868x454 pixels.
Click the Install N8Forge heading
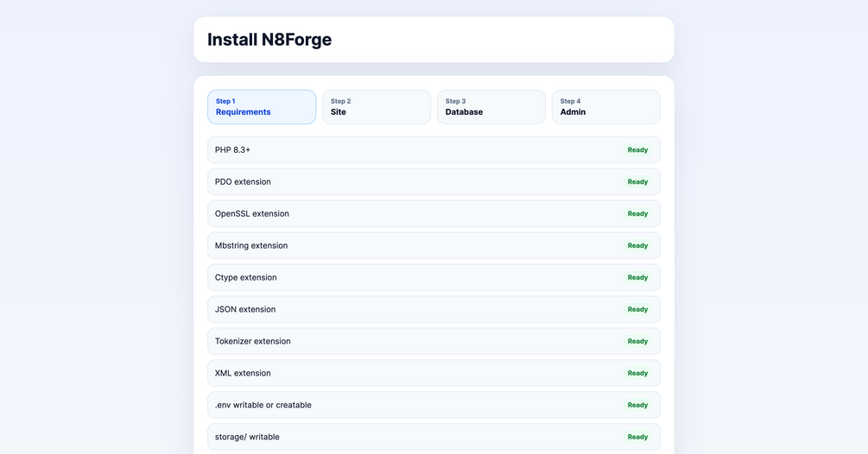pyautogui.click(x=269, y=39)
